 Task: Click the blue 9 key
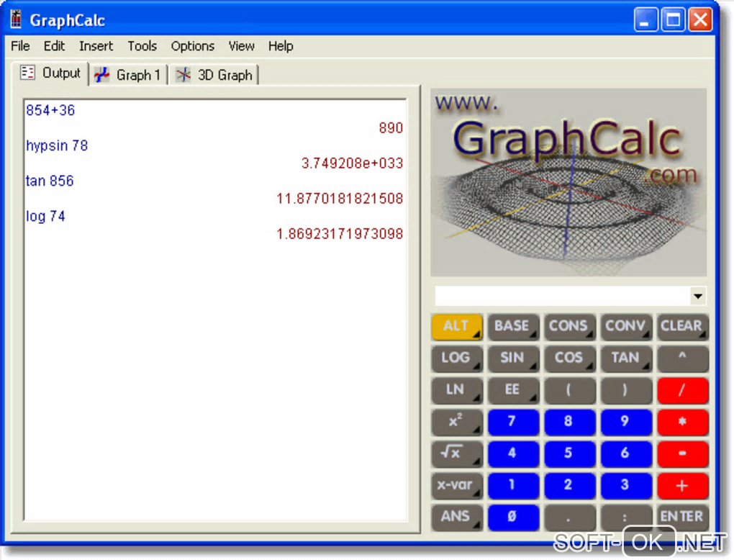point(626,422)
